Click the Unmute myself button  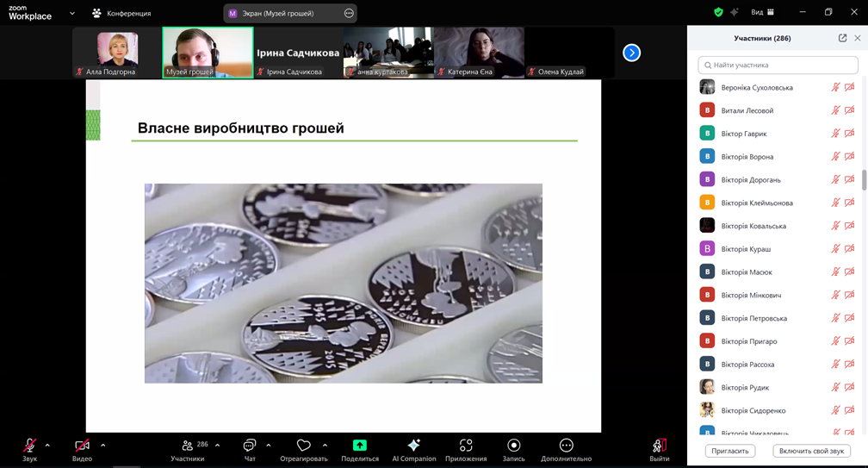point(811,451)
